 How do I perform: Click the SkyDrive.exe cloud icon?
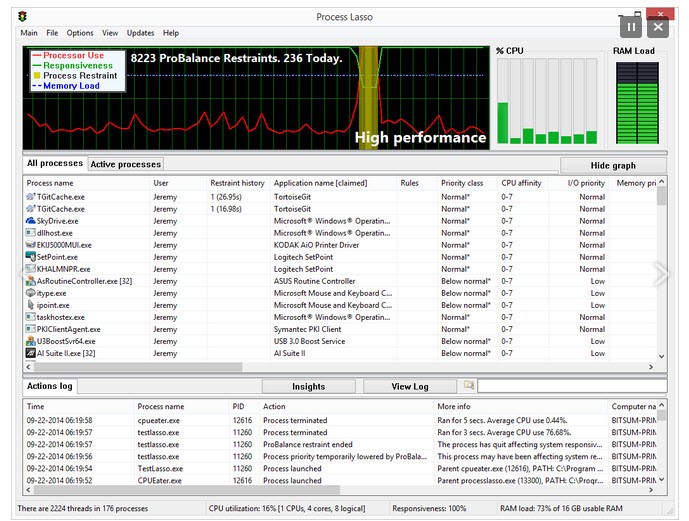pos(30,221)
